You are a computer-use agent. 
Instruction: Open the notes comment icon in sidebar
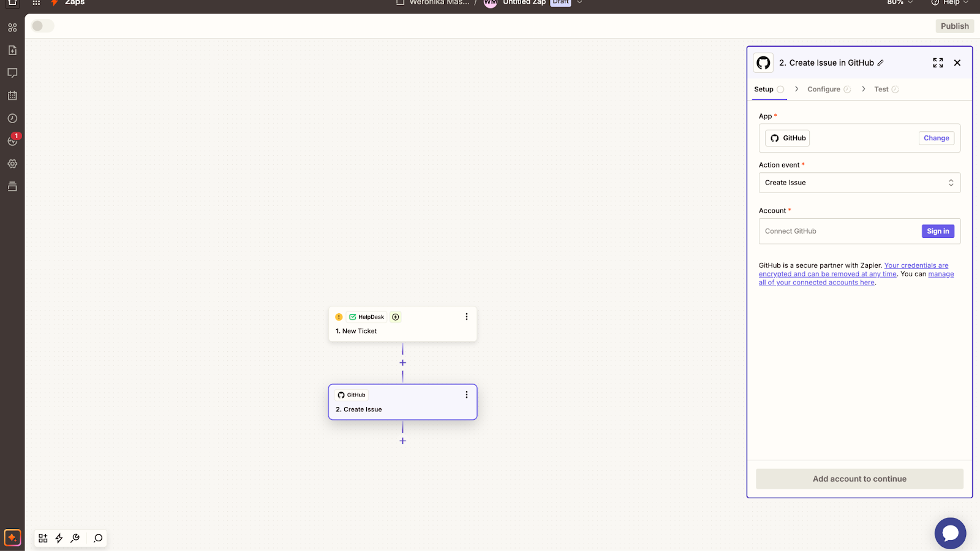pyautogui.click(x=12, y=73)
